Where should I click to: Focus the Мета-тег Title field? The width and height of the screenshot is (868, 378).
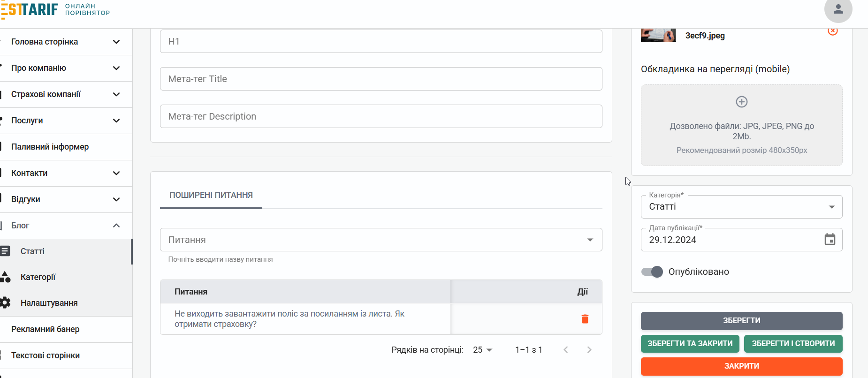click(381, 79)
